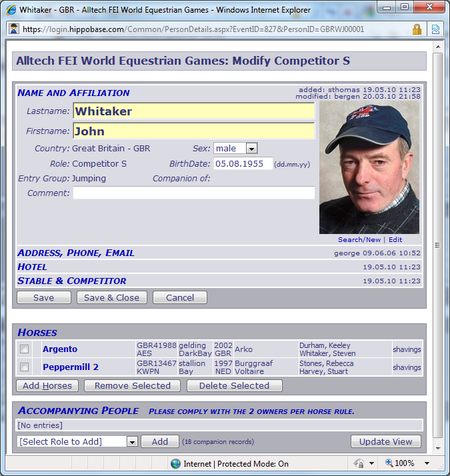This screenshot has width=450, height=476.
Task: Expand the Stable & Competitor section
Action: pos(72,281)
